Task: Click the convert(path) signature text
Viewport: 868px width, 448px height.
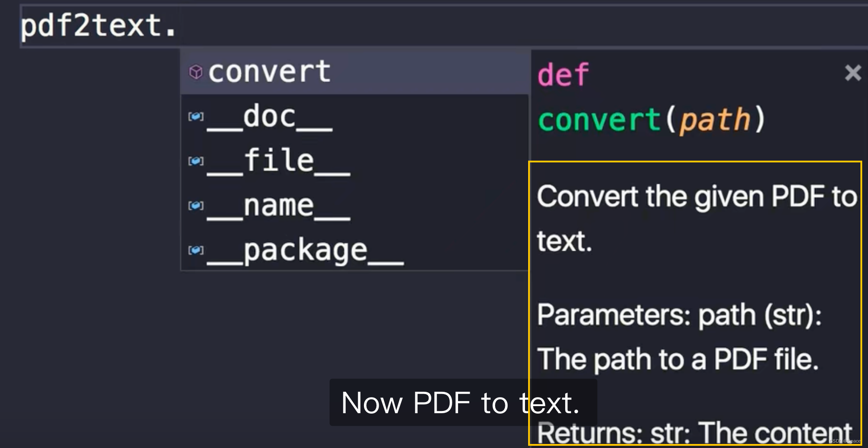Action: 652,120
